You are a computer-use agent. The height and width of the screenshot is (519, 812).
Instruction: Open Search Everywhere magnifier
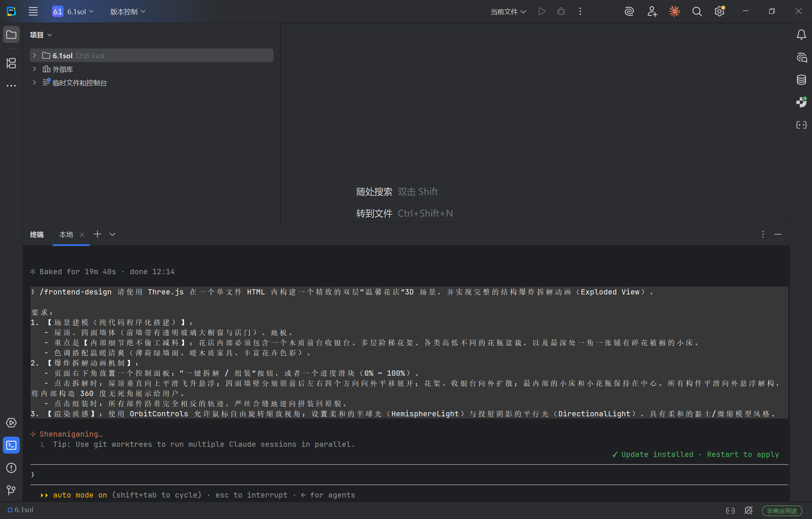tap(697, 11)
